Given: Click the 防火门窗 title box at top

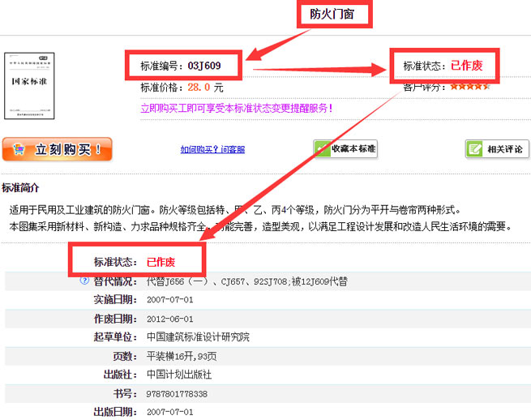Looking at the screenshot, I should point(332,14).
